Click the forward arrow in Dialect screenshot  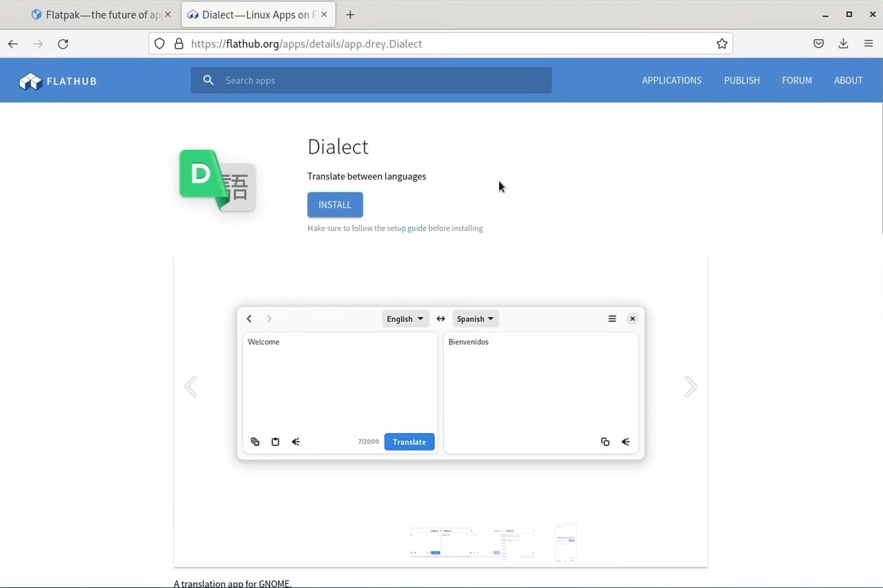(x=269, y=318)
